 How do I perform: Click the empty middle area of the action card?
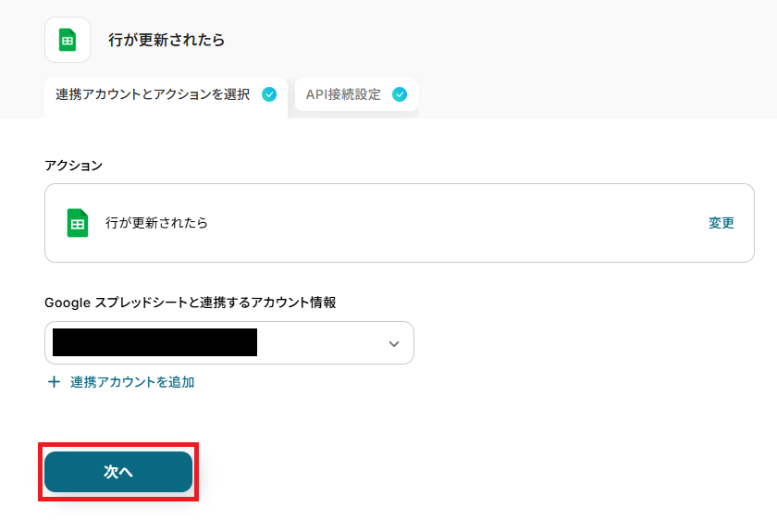(x=444, y=223)
